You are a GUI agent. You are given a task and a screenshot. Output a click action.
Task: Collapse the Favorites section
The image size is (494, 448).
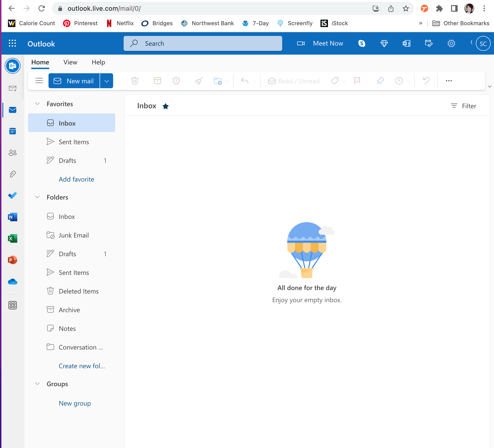37,104
